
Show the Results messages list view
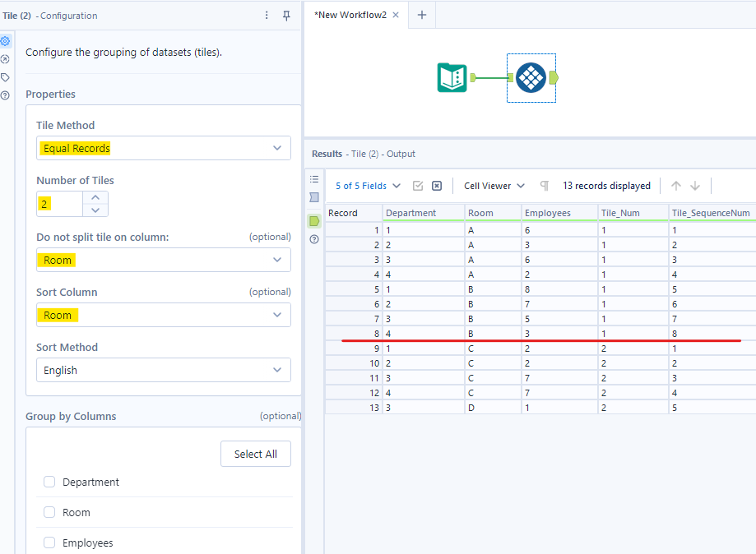click(313, 179)
